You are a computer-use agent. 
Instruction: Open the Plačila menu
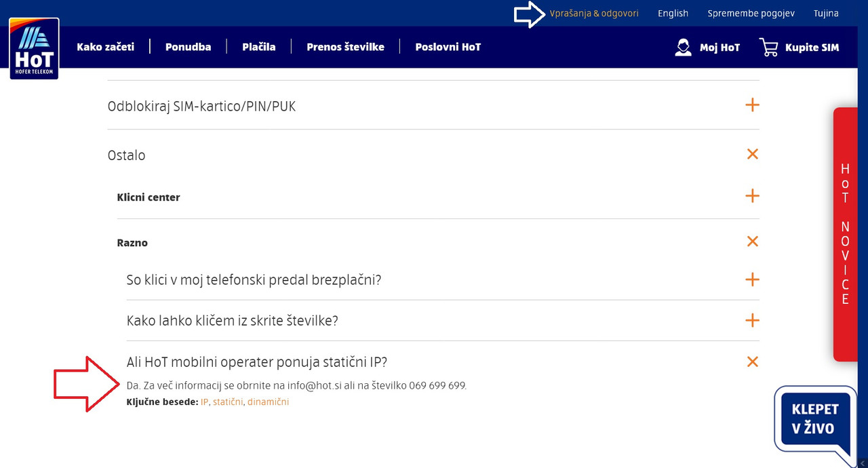click(259, 47)
